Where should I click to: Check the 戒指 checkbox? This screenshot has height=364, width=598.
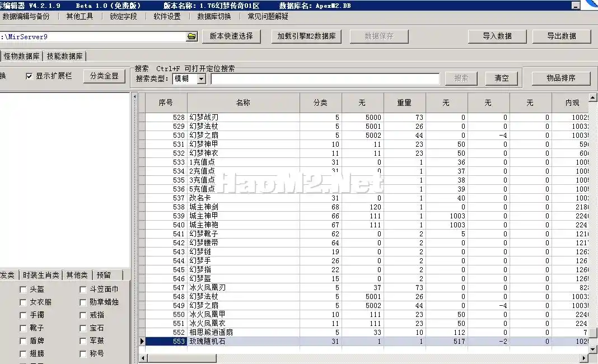[x=83, y=315]
